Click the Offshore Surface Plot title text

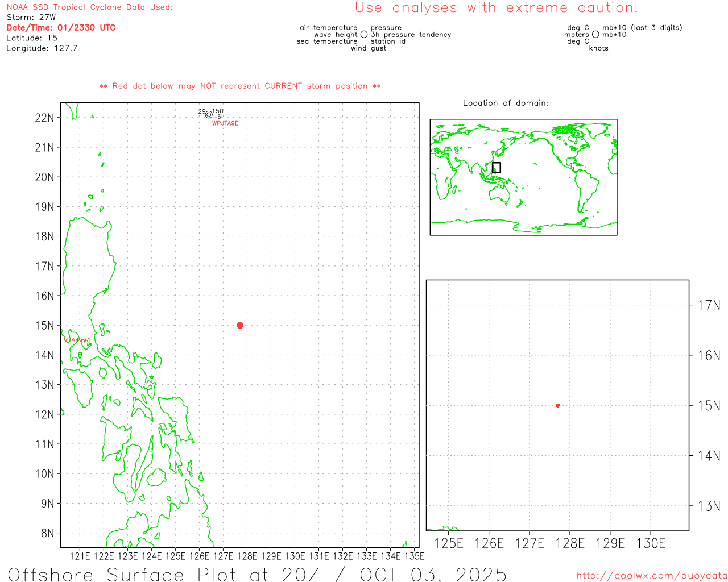pos(257,574)
